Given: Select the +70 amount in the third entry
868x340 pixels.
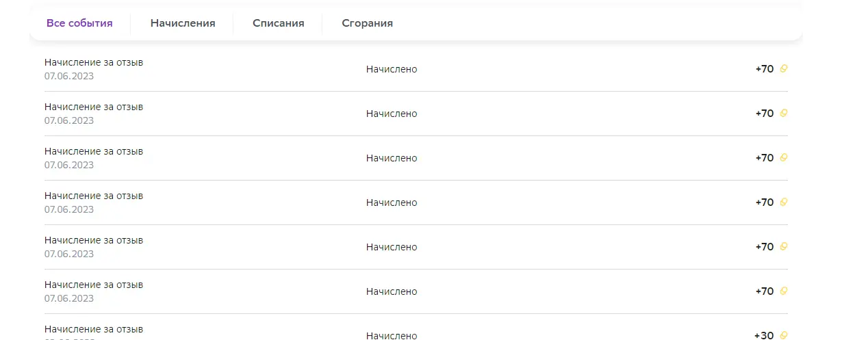Looking at the screenshot, I should 765,158.
